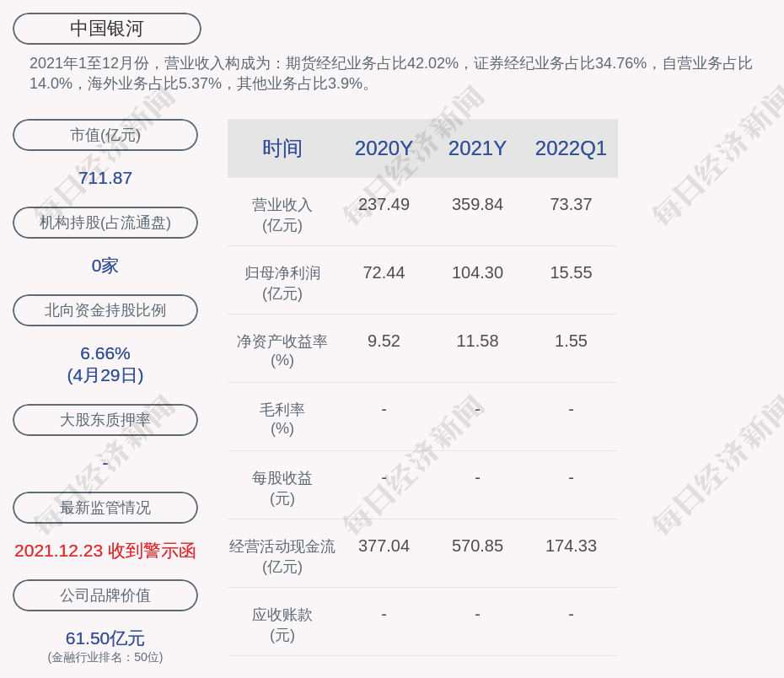Select net profit cell 15.55
Screen dimensions: 784x678
tap(571, 272)
